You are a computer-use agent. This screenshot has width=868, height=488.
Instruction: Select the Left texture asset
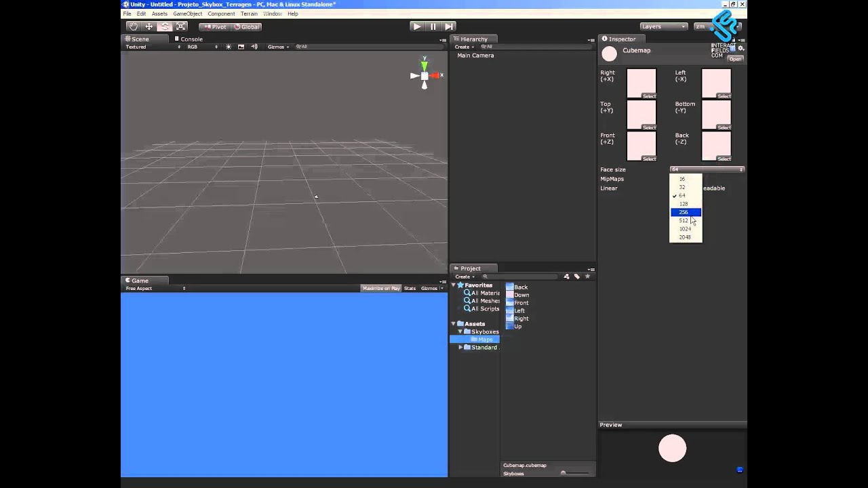515,310
